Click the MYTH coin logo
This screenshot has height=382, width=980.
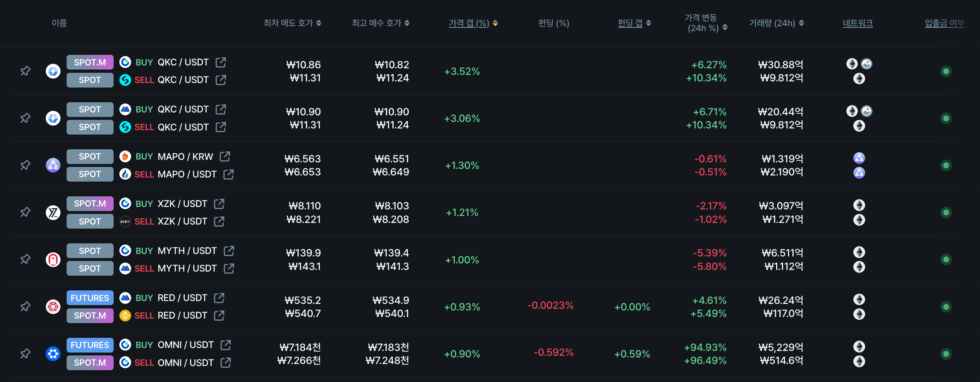click(x=53, y=259)
